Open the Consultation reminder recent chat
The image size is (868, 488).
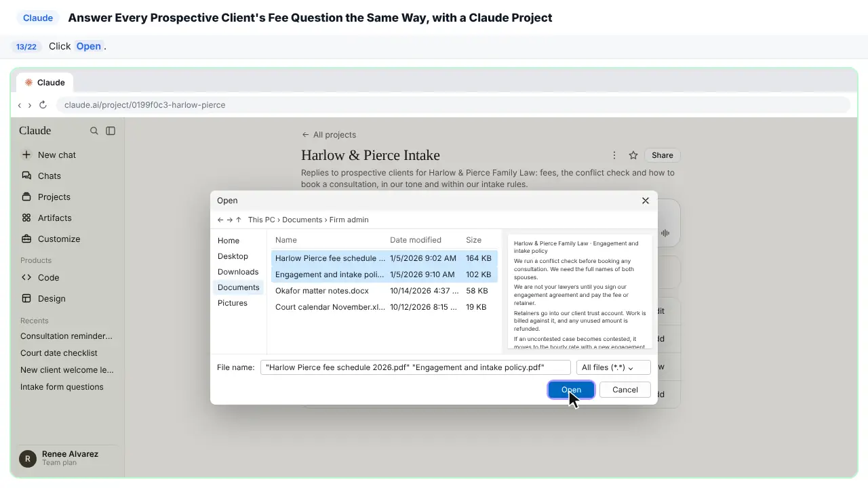pyautogui.click(x=66, y=336)
